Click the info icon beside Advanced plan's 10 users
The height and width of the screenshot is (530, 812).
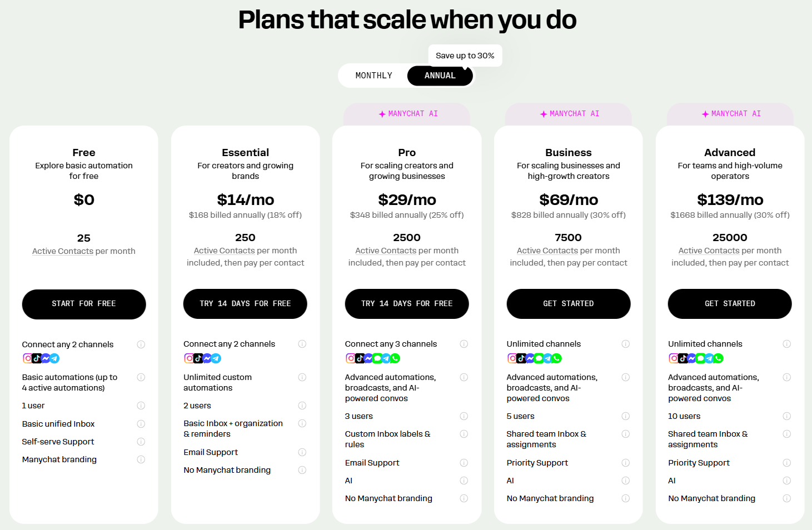tap(786, 416)
